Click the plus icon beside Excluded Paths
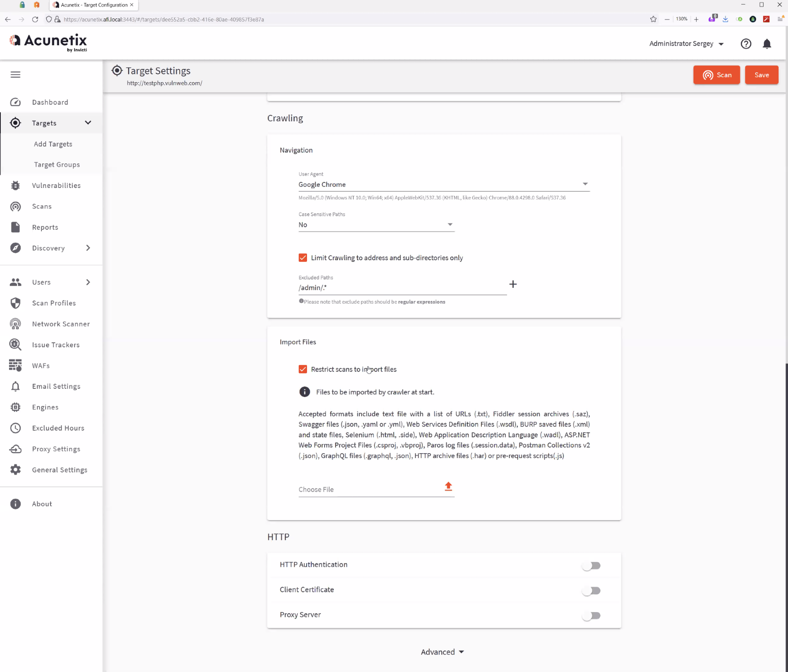 [x=513, y=284]
